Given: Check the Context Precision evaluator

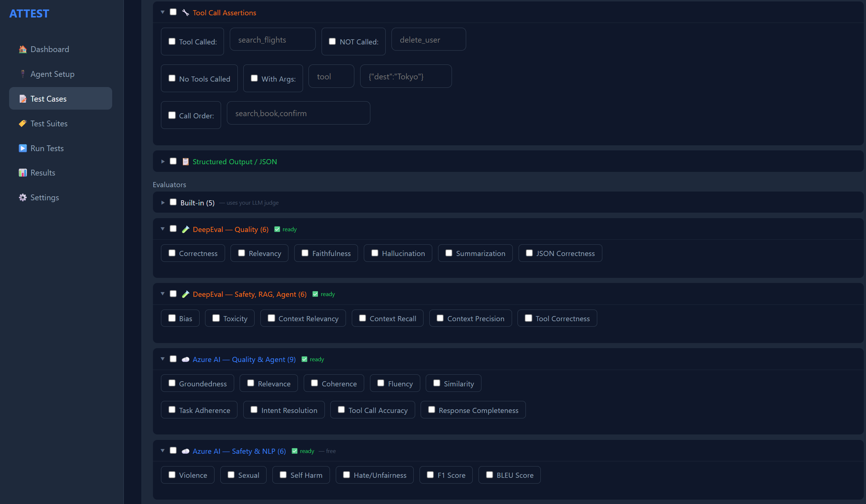Looking at the screenshot, I should (x=440, y=318).
